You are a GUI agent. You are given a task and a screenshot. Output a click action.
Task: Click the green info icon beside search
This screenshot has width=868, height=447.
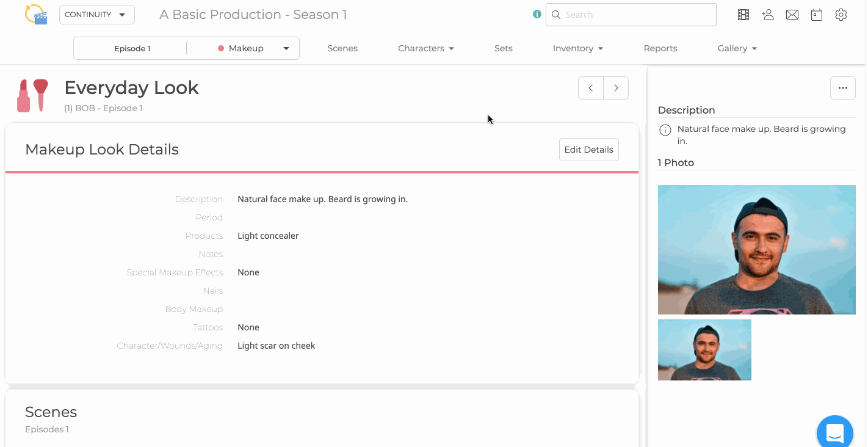[x=537, y=14]
